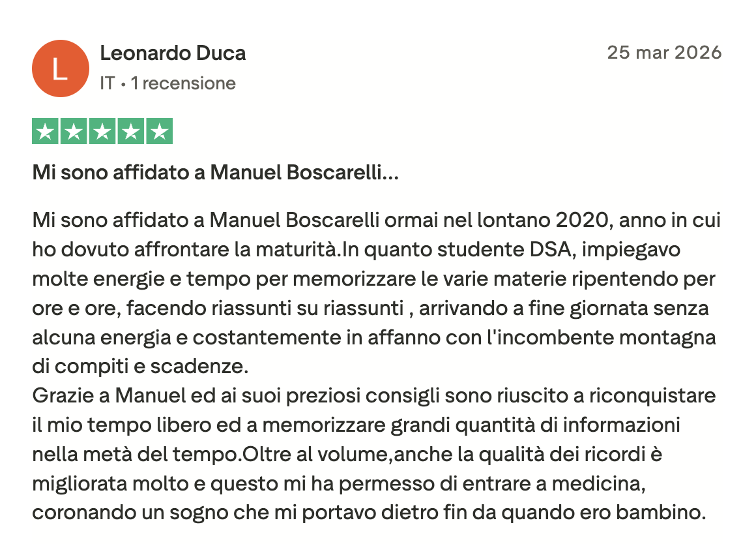Click the word "medicina" in the review
This screenshot has width=756, height=544.
[596, 483]
